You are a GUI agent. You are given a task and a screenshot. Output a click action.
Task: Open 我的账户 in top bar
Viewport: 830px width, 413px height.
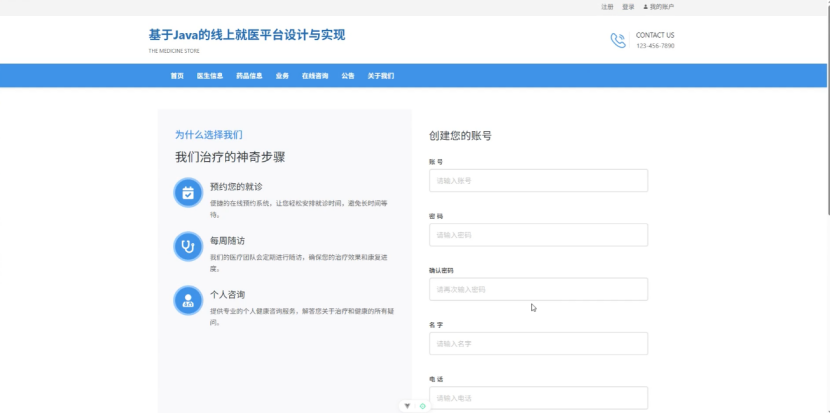tap(662, 7)
